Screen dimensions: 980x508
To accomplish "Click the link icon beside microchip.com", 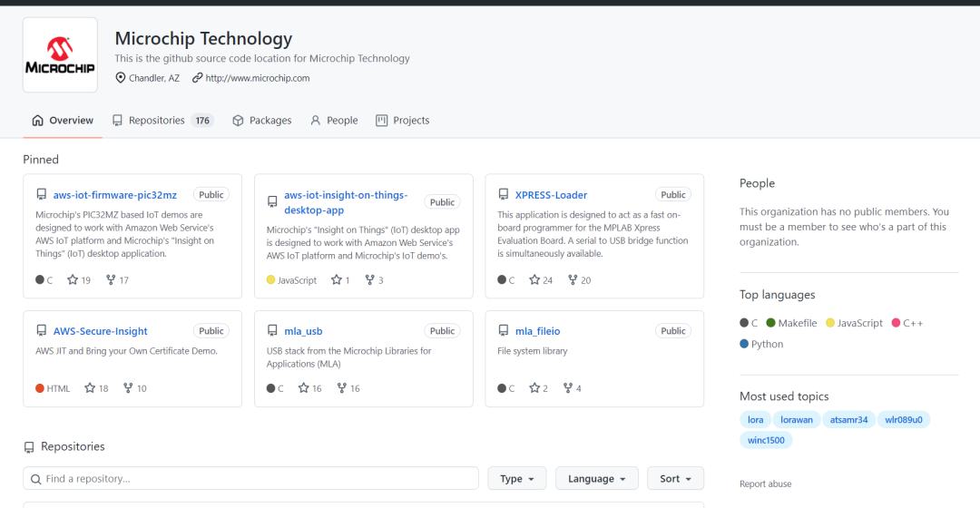I will click(198, 77).
